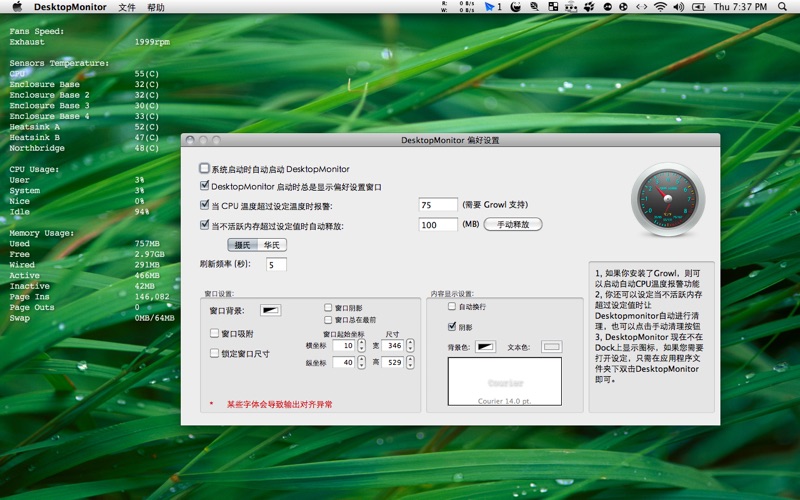Click the Heatsink A sensor row
Image resolution: width=800 pixels, height=500 pixels.
[84, 127]
